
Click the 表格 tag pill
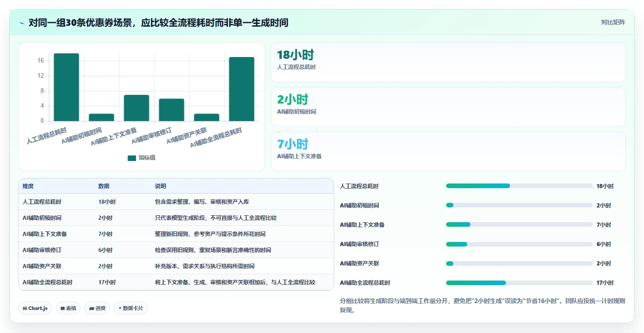[68, 308]
